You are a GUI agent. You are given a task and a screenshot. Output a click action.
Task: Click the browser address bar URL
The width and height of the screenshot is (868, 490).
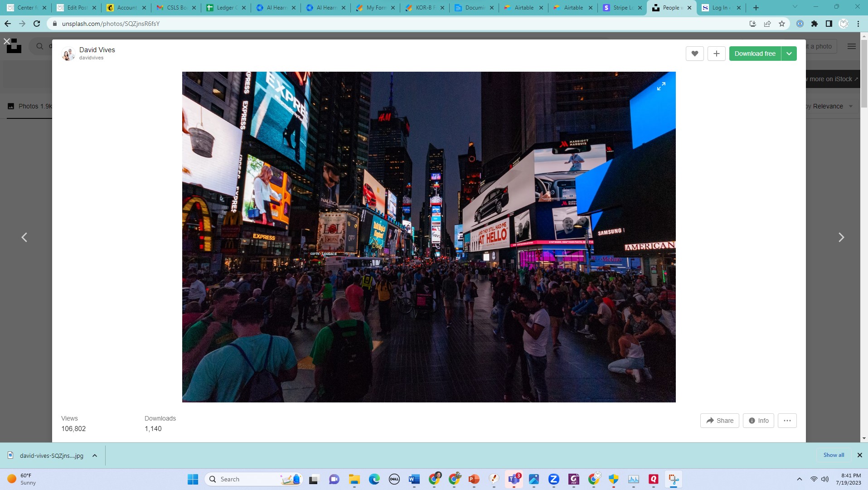coord(111,24)
